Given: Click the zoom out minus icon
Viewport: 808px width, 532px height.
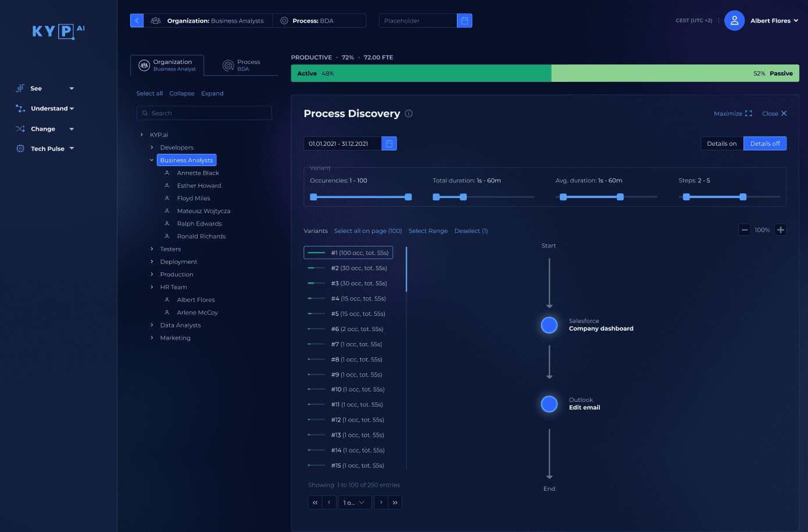Looking at the screenshot, I should click(745, 229).
